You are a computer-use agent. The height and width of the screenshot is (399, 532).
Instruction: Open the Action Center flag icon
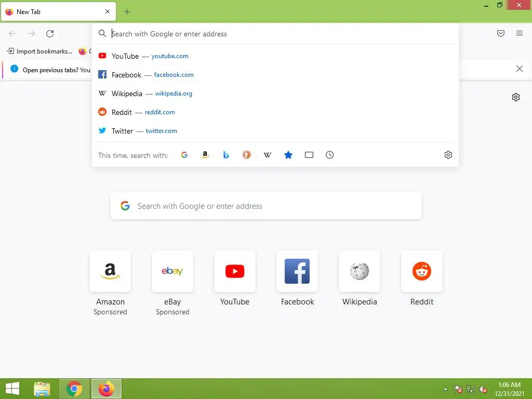tap(458, 389)
